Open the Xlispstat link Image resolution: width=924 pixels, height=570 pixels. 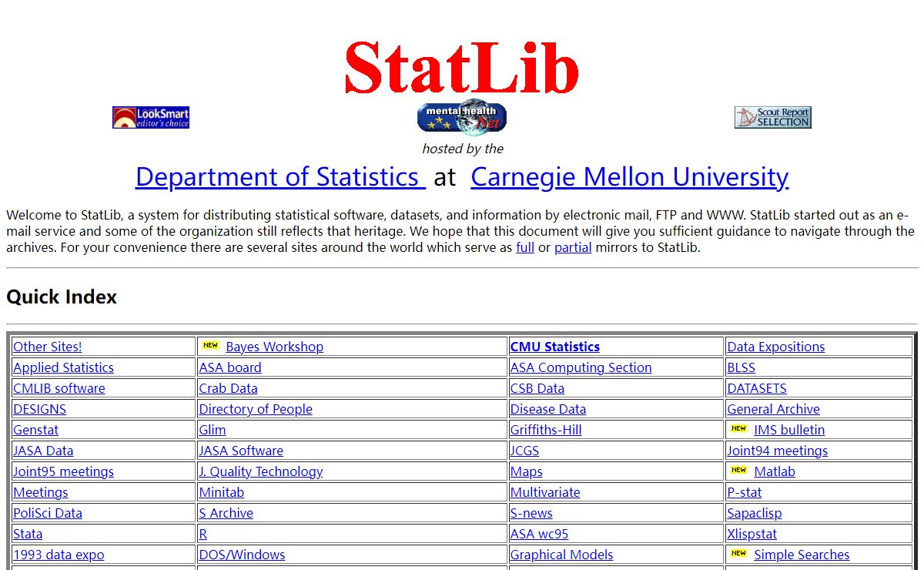pos(752,534)
